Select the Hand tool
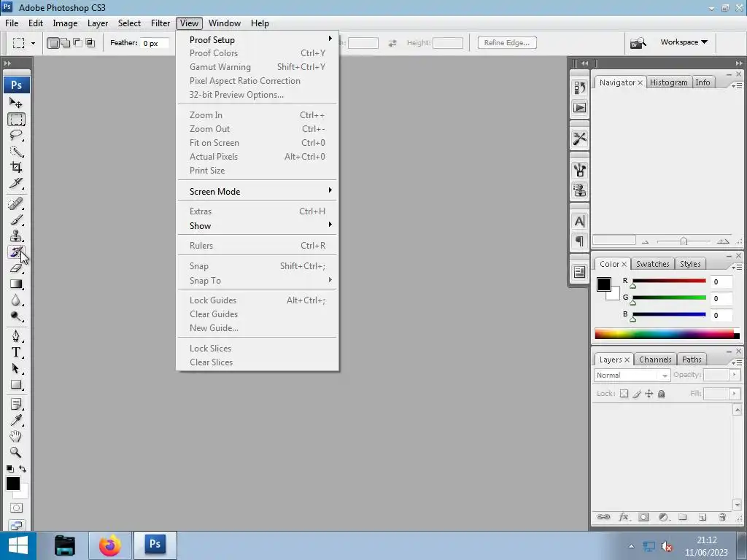Screen dimensions: 747x560 click(x=16, y=436)
